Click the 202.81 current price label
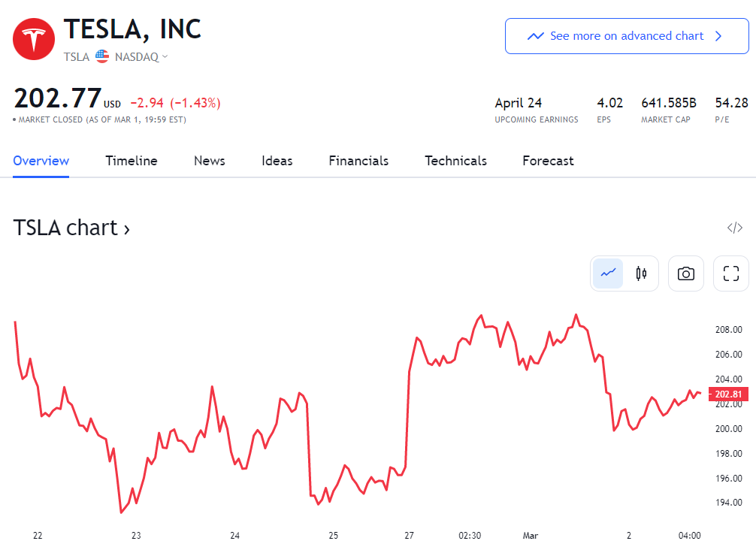756x553 pixels. coord(728,394)
